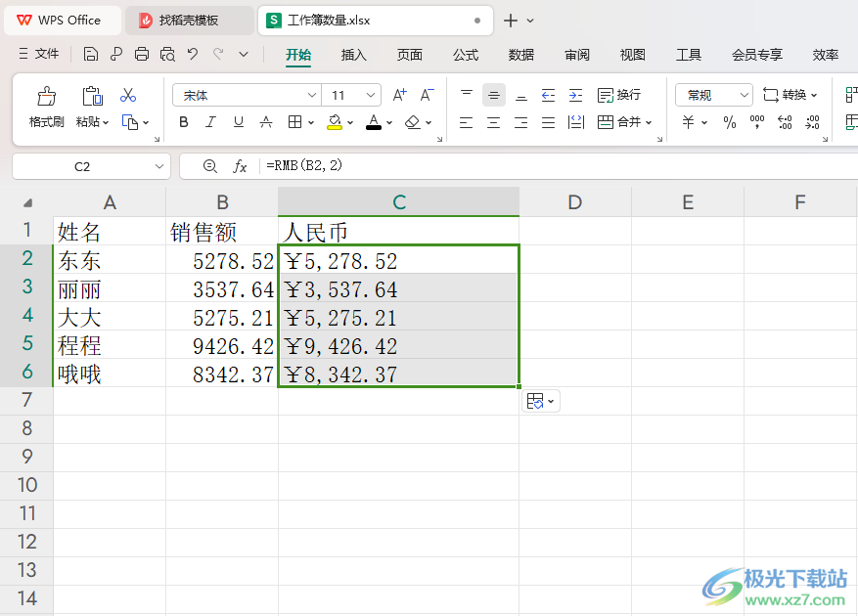
Task: Switch to 公式 tab
Action: click(x=466, y=55)
